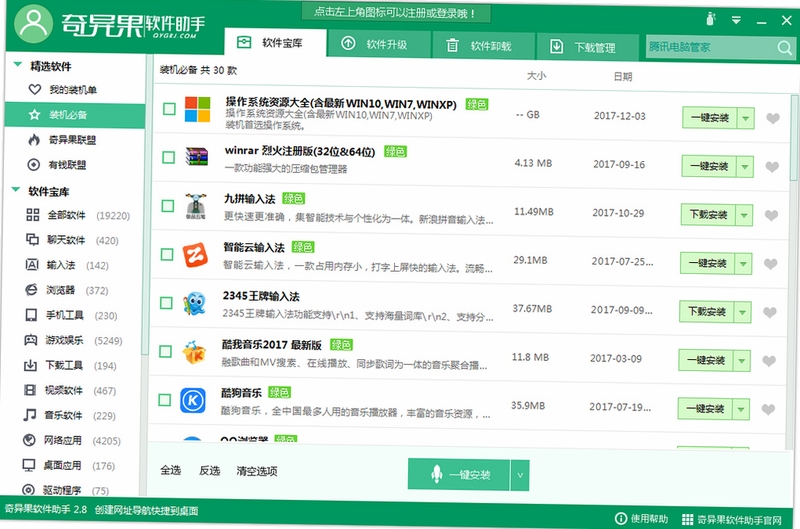800x529 pixels.
Task: Switch to the 软件宝库 tab
Action: [275, 42]
